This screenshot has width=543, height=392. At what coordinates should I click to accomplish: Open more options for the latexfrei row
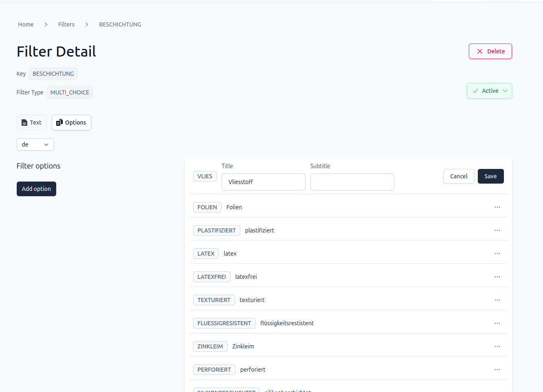point(497,277)
